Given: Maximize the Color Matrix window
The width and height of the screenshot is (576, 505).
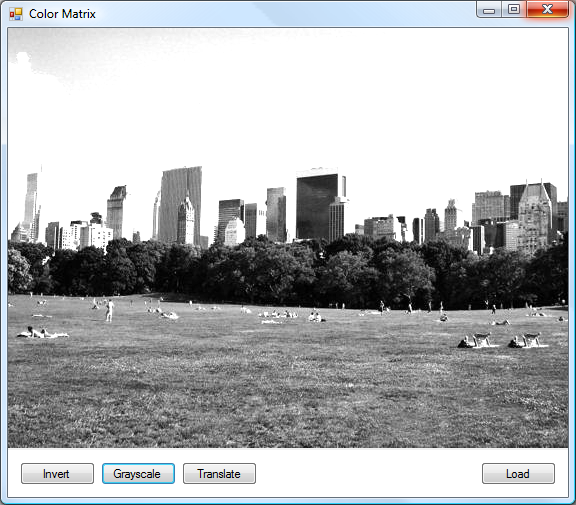Looking at the screenshot, I should [x=514, y=10].
